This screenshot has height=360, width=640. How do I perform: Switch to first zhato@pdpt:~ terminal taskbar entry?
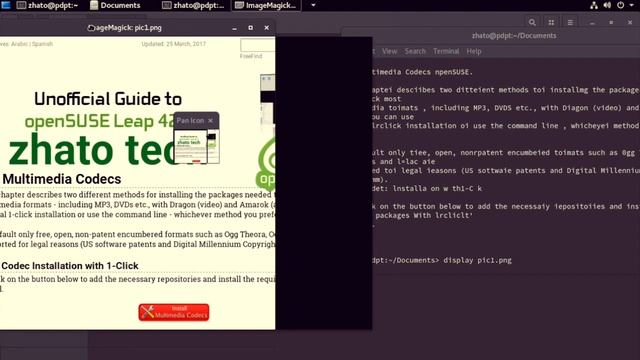(x=47, y=5)
